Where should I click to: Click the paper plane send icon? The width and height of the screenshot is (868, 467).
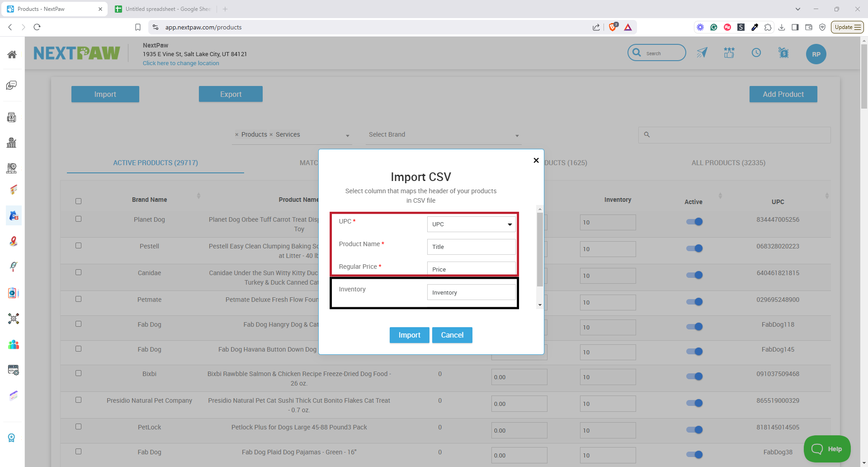pos(702,53)
